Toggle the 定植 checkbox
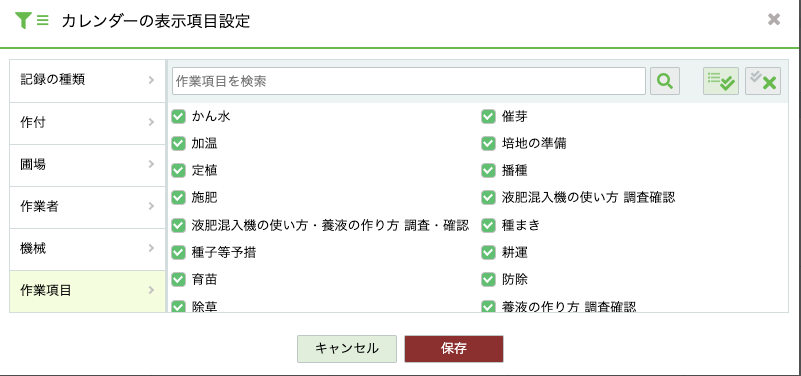This screenshot has width=801, height=376. [x=178, y=170]
